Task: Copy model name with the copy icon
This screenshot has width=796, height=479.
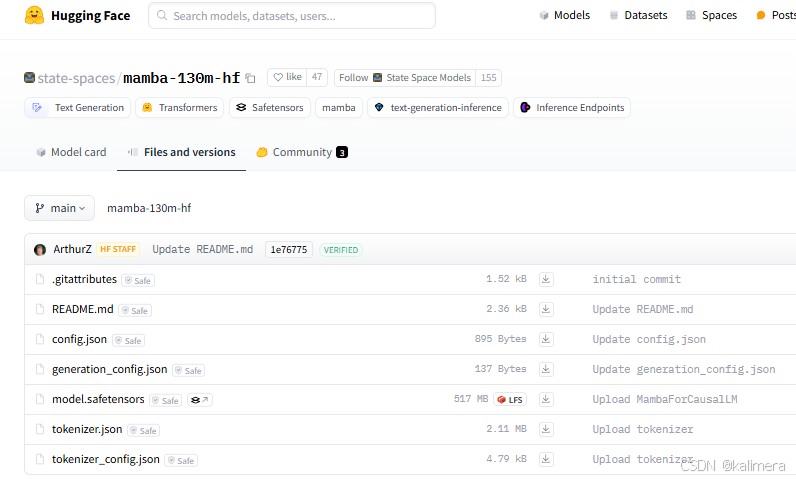Action: 250,78
